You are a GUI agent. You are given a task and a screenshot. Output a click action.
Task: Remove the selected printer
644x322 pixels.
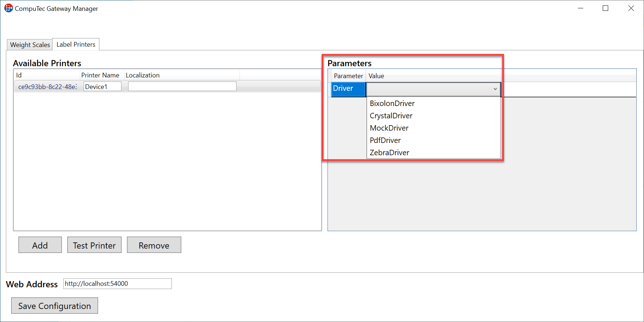154,245
